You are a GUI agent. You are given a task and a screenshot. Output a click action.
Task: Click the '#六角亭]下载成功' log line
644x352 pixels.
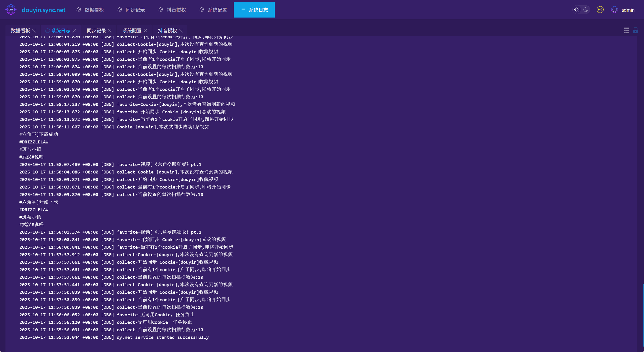click(x=39, y=134)
